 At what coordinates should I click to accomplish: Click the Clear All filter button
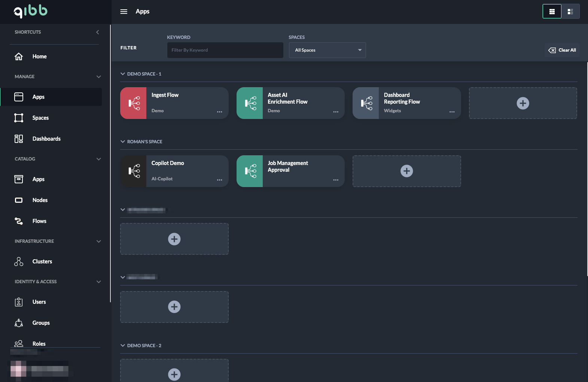pos(562,50)
